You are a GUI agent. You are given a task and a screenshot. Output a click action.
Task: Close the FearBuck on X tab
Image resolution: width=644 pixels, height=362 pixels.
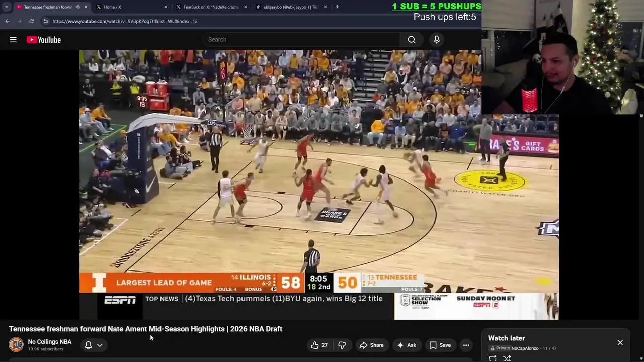[x=246, y=7]
